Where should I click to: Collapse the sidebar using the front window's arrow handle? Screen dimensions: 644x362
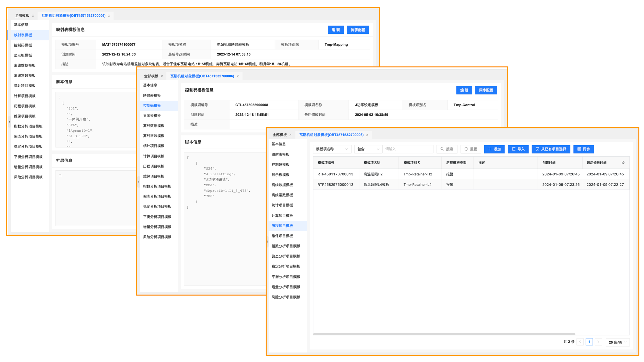pyautogui.click(x=267, y=242)
